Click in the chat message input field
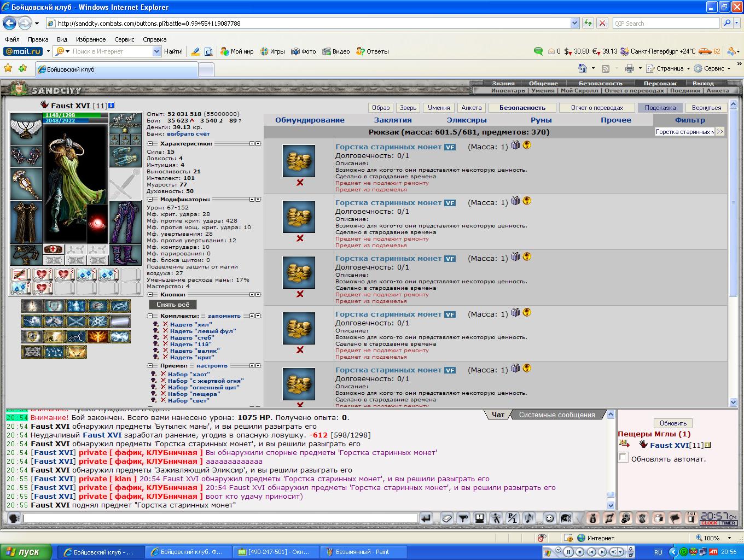Viewport: 744px width, 560px height. (220, 518)
